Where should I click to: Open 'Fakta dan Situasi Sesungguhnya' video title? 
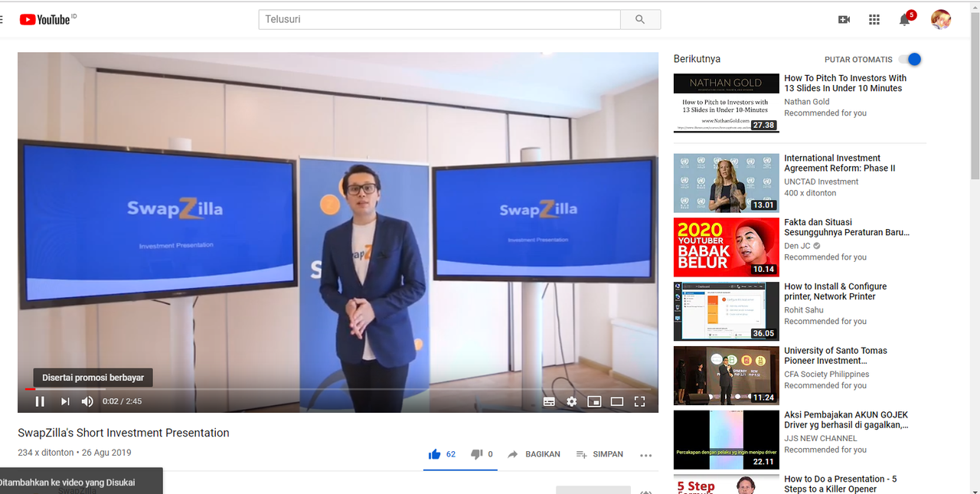[x=847, y=227]
